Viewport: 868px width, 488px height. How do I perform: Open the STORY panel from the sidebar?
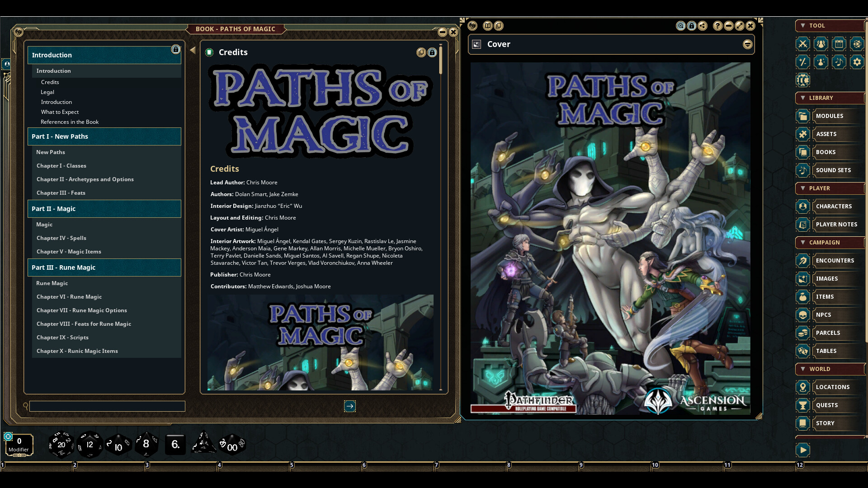point(826,423)
